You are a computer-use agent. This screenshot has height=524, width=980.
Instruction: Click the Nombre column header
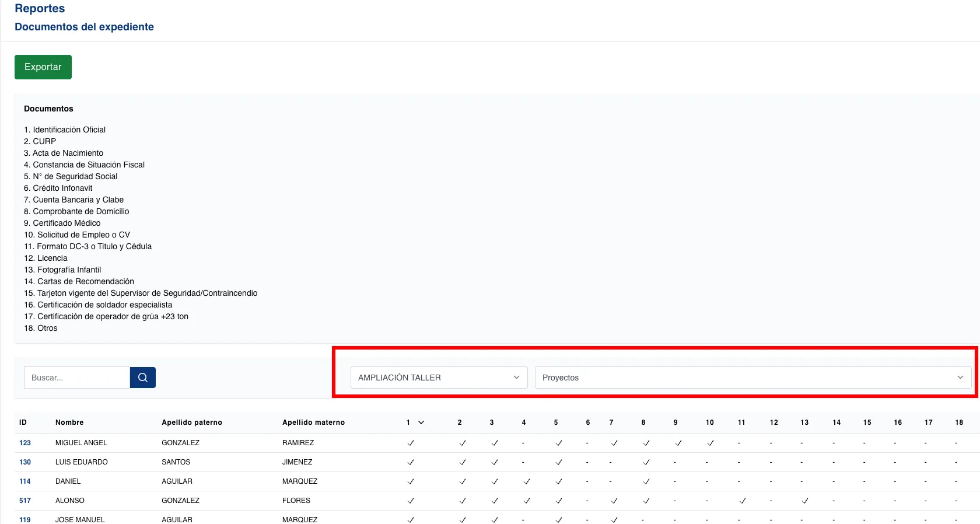(x=69, y=422)
